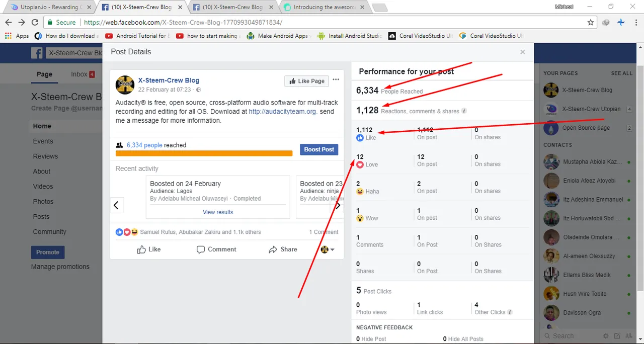Open Open Source page in Your Pages

588,128
